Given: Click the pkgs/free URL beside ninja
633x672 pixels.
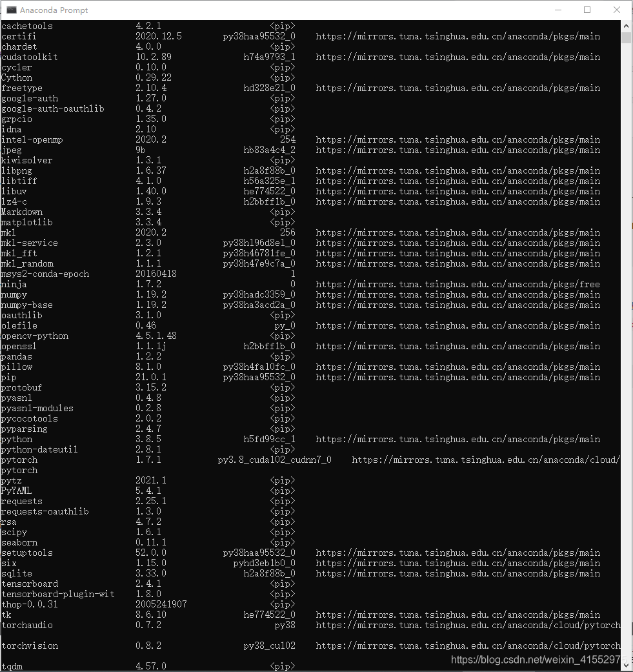Looking at the screenshot, I should (x=458, y=284).
